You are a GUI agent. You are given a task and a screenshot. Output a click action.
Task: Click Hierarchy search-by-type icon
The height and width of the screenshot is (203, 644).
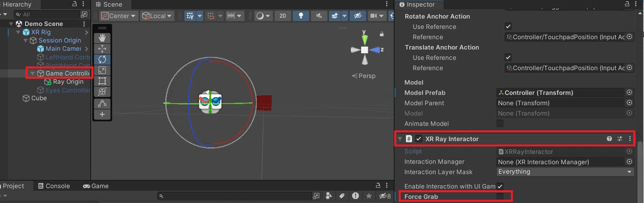coord(84,15)
